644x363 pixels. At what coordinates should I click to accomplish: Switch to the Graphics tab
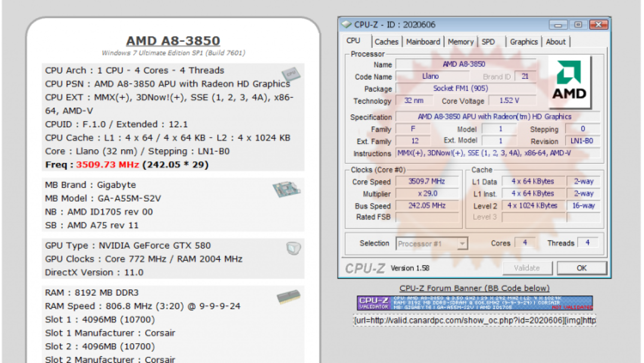click(524, 42)
